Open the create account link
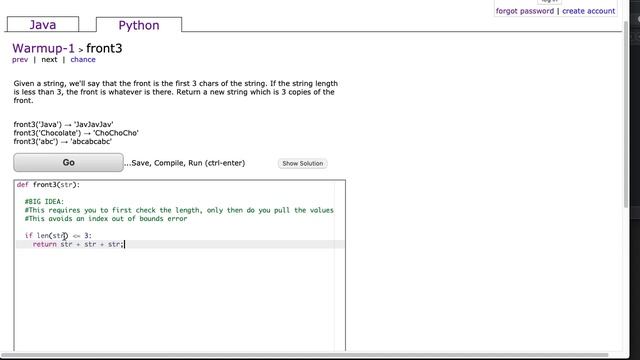The image size is (640, 360). coord(589,11)
